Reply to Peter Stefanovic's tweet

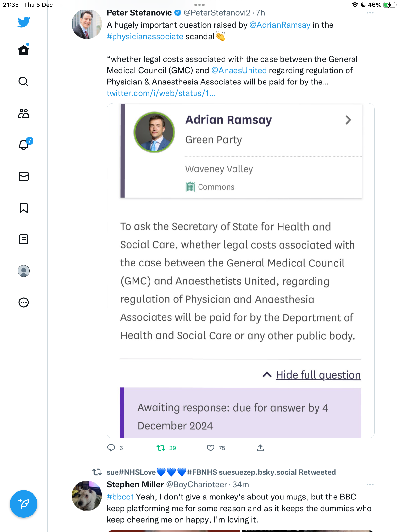[111, 448]
